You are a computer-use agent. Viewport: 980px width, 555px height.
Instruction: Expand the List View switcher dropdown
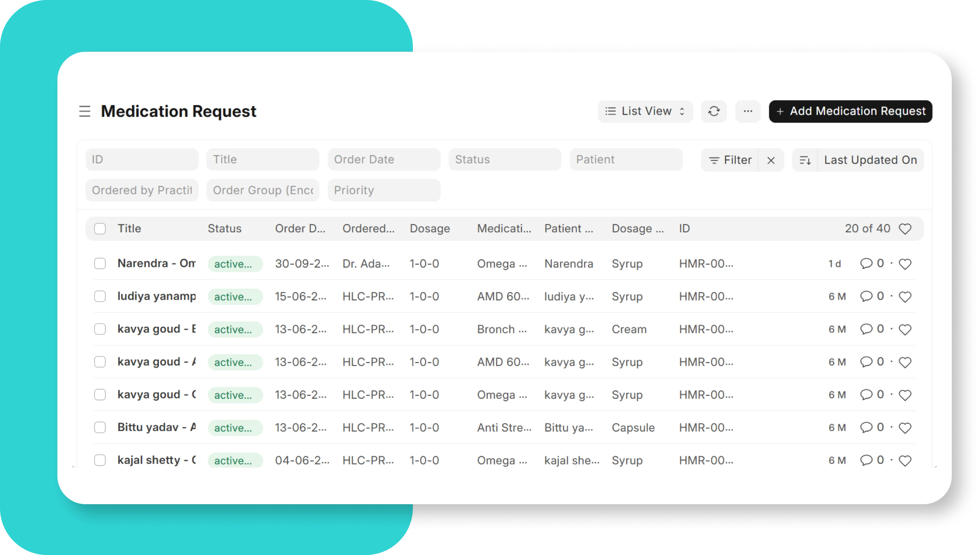point(645,111)
